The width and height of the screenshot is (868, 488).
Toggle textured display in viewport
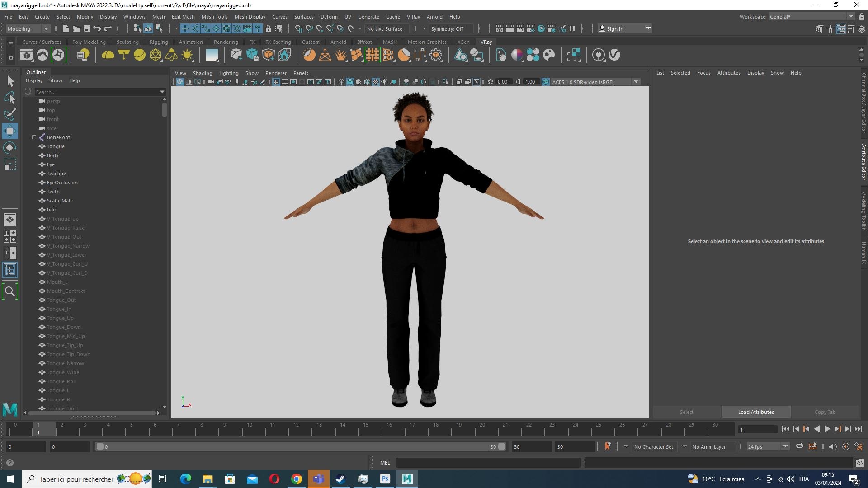pyautogui.click(x=376, y=82)
